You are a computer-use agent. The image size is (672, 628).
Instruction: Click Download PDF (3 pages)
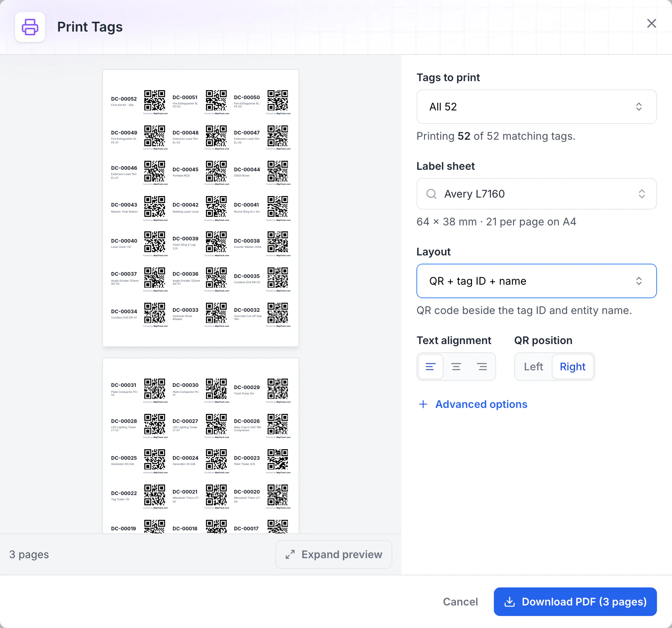[x=575, y=602]
